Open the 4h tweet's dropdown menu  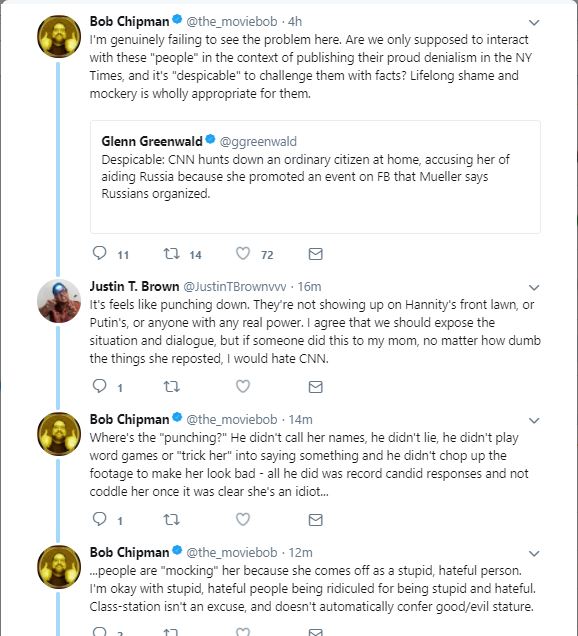pyautogui.click(x=534, y=22)
